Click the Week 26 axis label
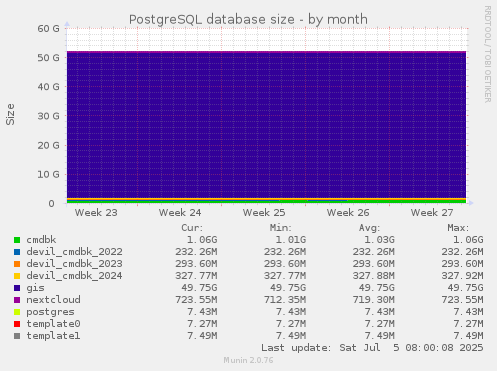Viewport: 497px width, 371px height. click(x=348, y=213)
